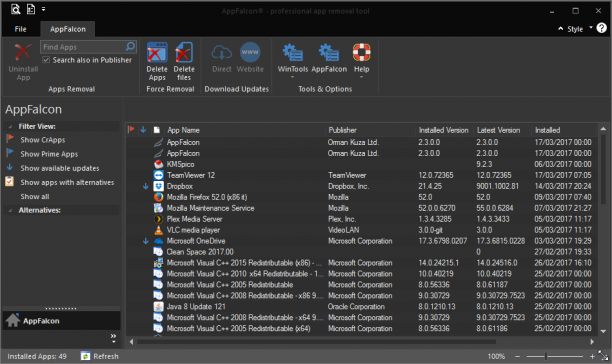Click the quick access magnifier icon in title bar
The width and height of the screenshot is (612, 364).
15,9
